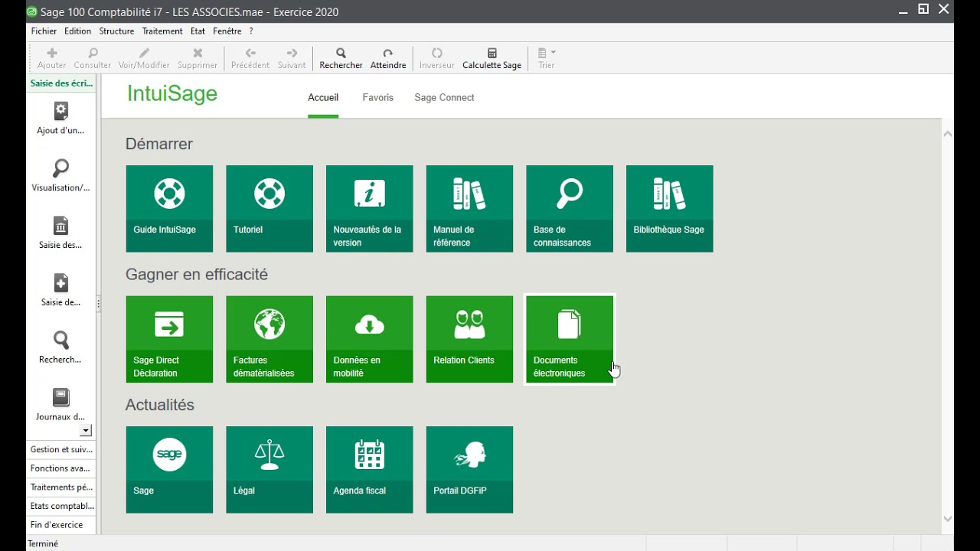Click the Supprimer toolbar button

pyautogui.click(x=198, y=58)
